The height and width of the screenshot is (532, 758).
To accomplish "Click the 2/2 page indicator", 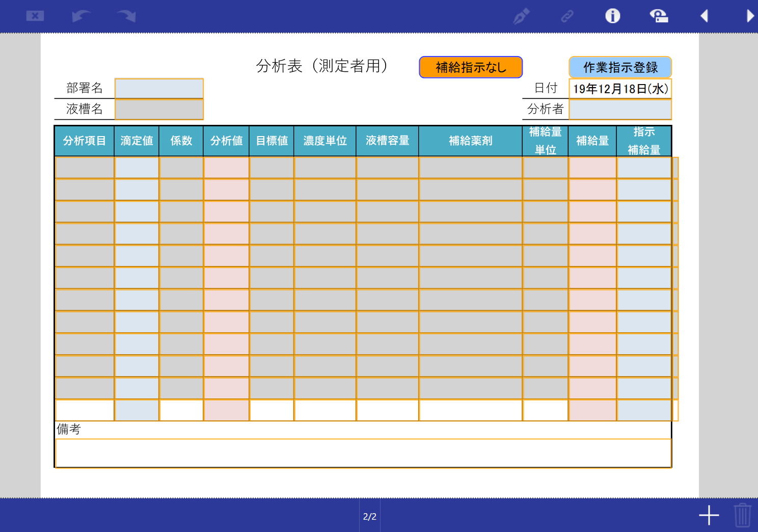I will pos(370,516).
